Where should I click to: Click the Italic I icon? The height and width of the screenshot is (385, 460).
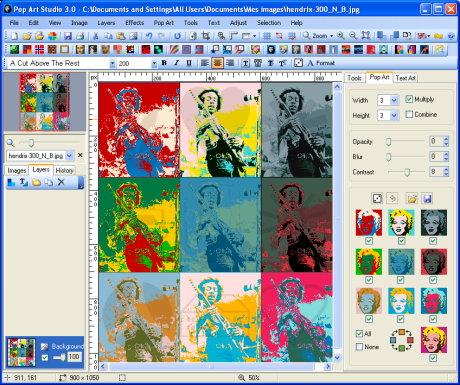point(177,63)
